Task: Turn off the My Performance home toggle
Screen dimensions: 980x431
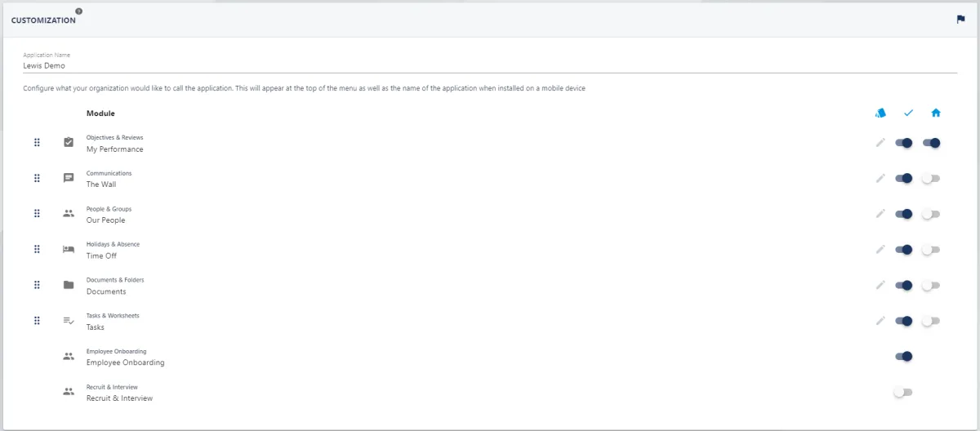Action: (931, 143)
